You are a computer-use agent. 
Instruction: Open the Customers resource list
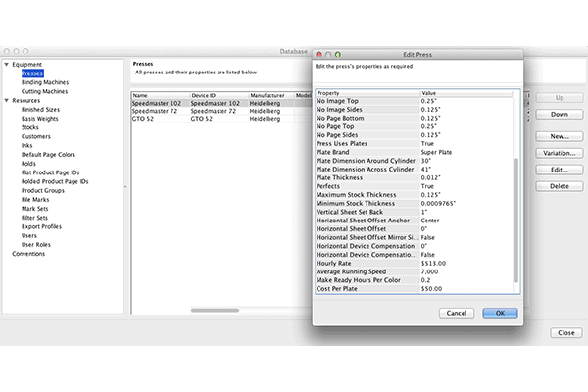[36, 136]
